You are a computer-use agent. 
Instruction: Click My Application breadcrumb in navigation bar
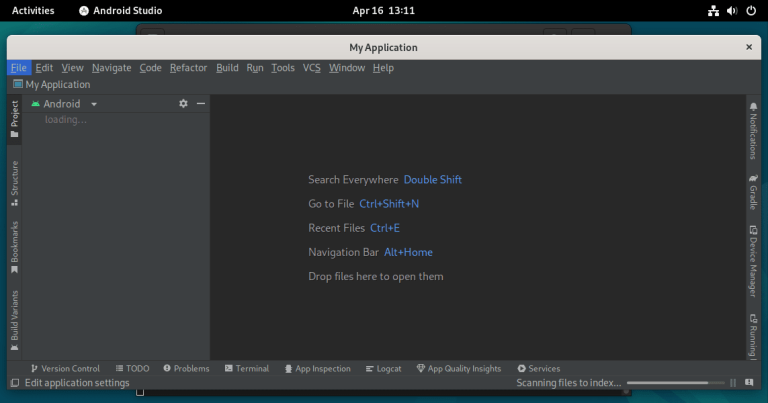tap(52, 84)
